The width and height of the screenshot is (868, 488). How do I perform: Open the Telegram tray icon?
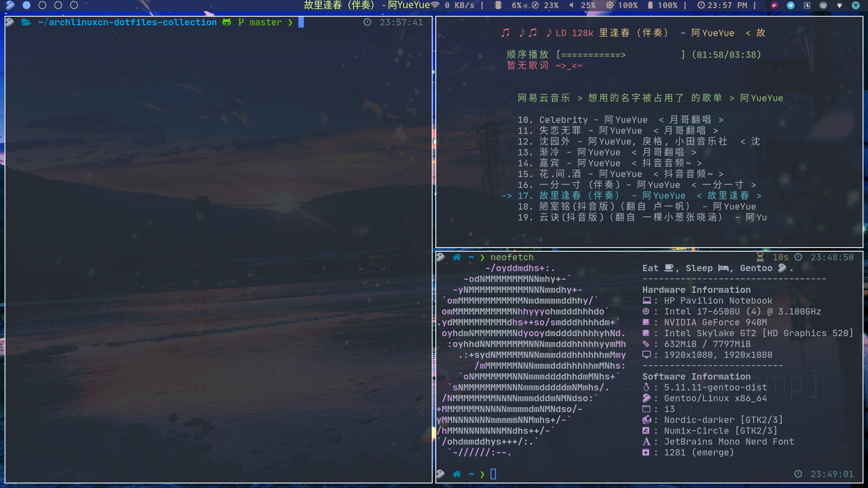[791, 5]
